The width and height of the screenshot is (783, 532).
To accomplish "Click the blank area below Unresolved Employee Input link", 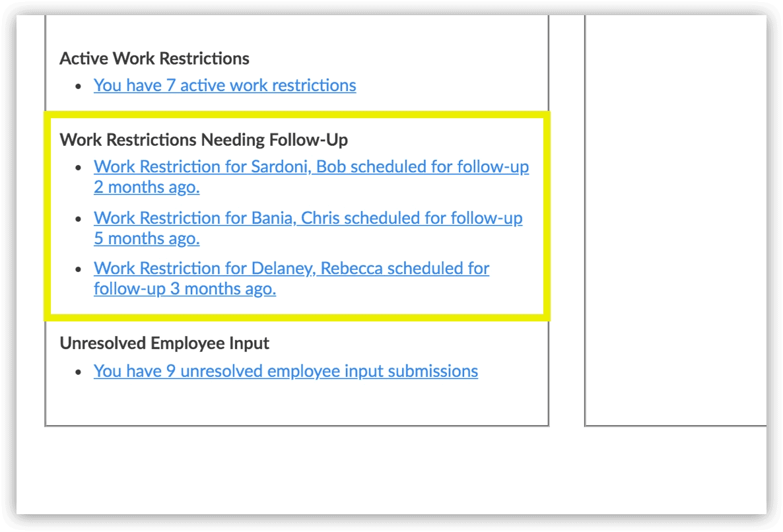I will point(297,403).
